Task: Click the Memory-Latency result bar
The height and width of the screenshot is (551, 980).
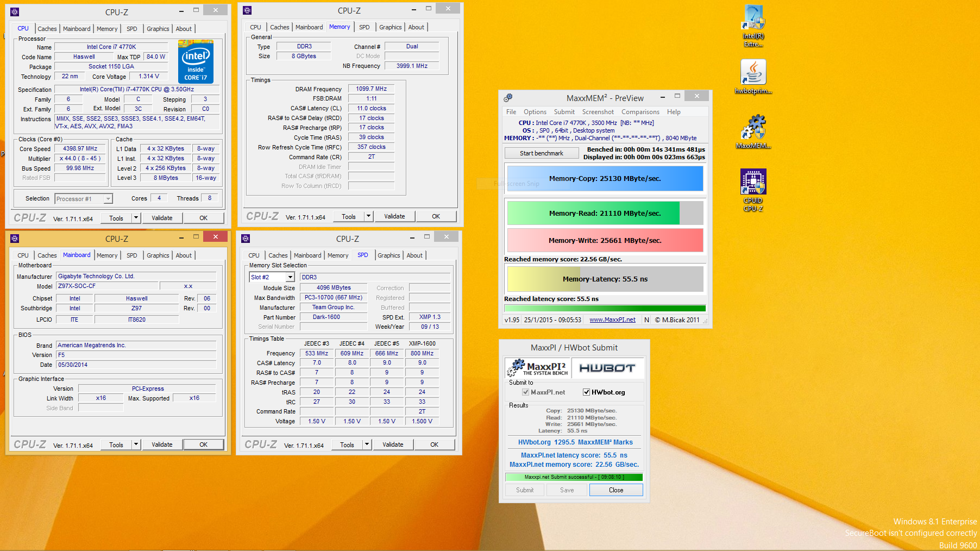Action: coord(605,279)
